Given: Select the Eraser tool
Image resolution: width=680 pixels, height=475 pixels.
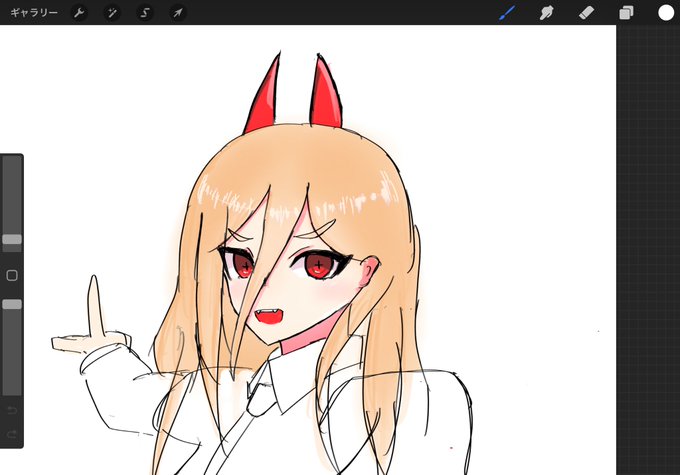Looking at the screenshot, I should tap(586, 13).
